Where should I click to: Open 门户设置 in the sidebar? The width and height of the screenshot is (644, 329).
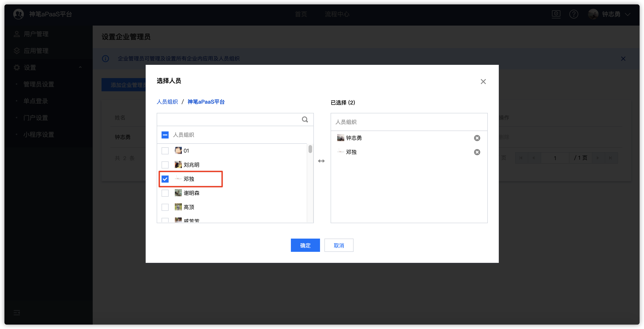point(36,118)
